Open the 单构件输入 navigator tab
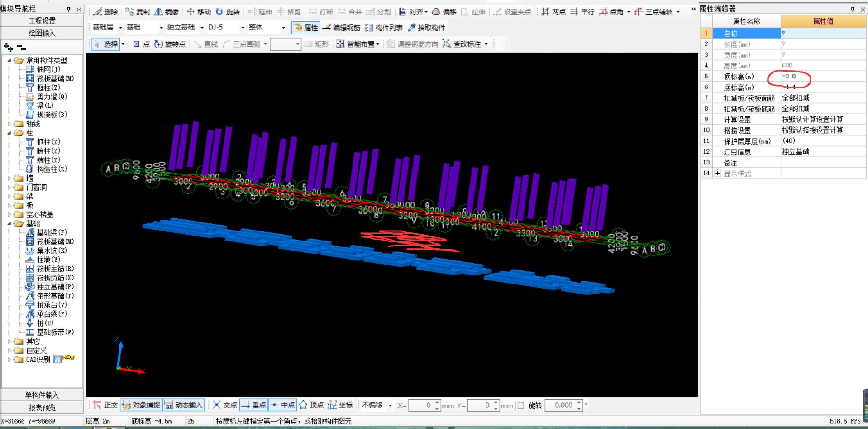The width and height of the screenshot is (868, 429). (42, 395)
